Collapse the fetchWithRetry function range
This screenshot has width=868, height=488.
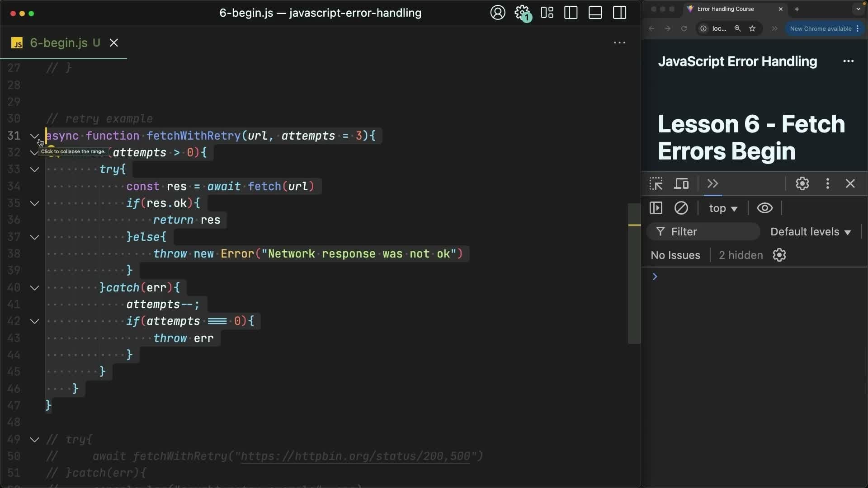pos(34,136)
